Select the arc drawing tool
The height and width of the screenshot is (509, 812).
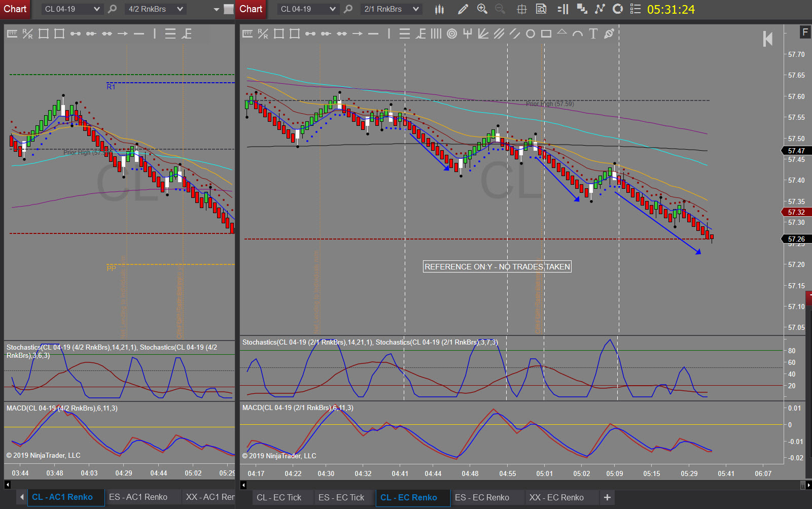578,33
